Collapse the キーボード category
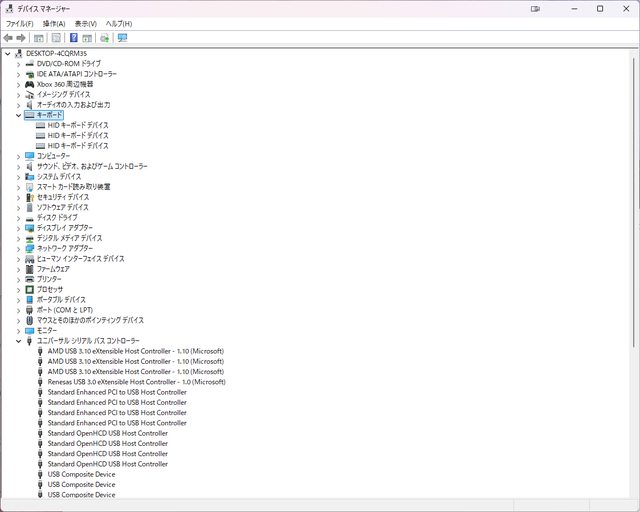Screen dimensions: 640x512 pyautogui.click(x=18, y=115)
